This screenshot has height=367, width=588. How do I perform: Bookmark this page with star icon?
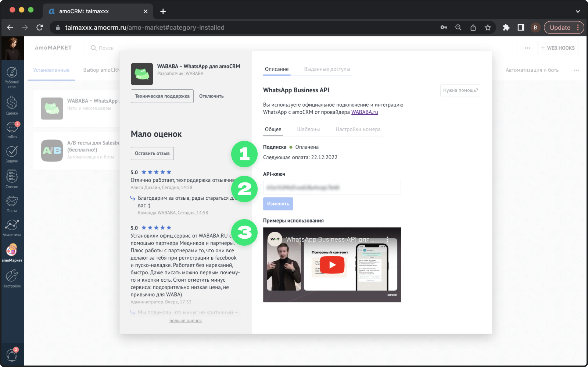pos(488,28)
